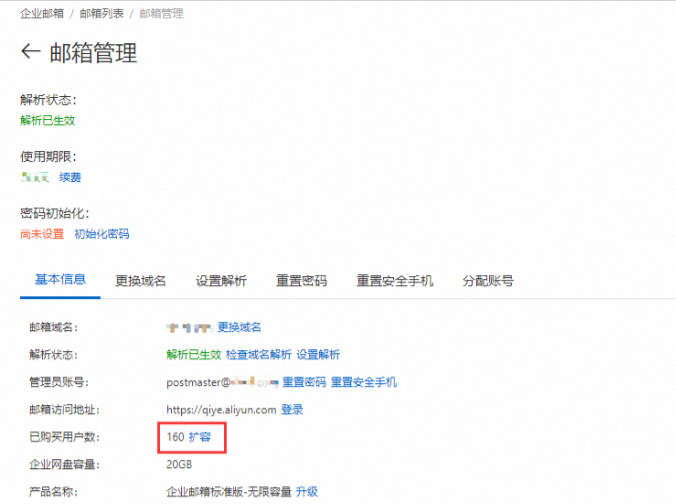Click 重置密码 link beside postmaster account

pyautogui.click(x=304, y=382)
